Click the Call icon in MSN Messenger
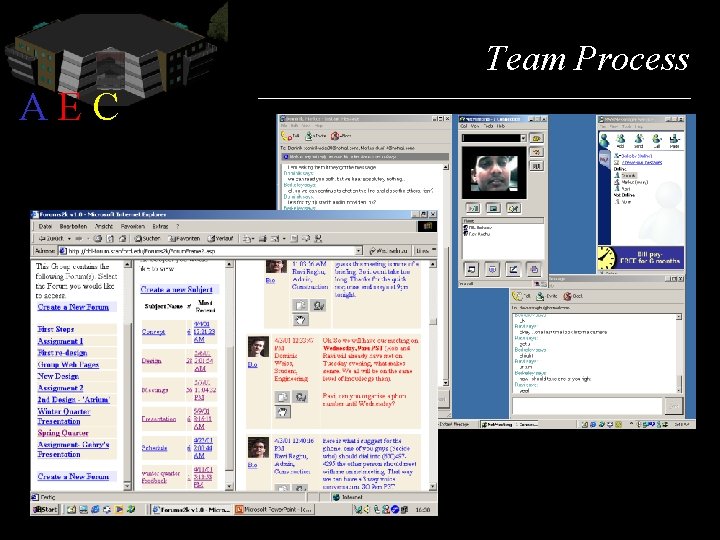This screenshot has width=720, height=540. (657, 141)
